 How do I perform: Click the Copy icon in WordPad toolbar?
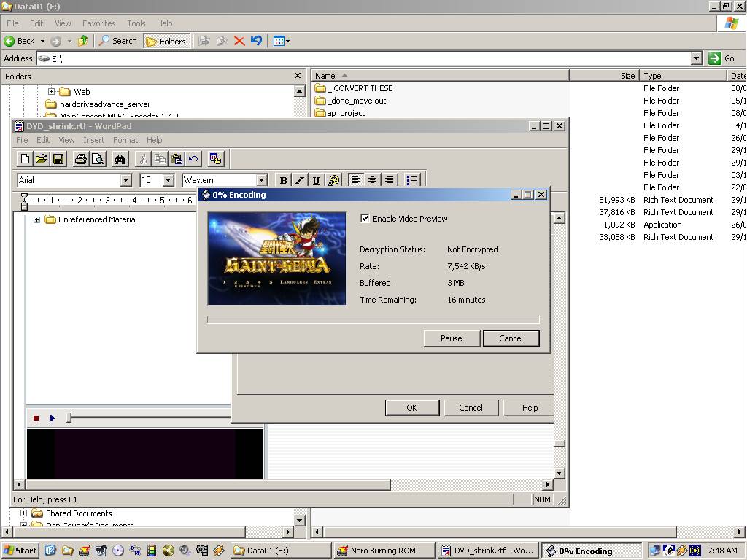coord(160,158)
